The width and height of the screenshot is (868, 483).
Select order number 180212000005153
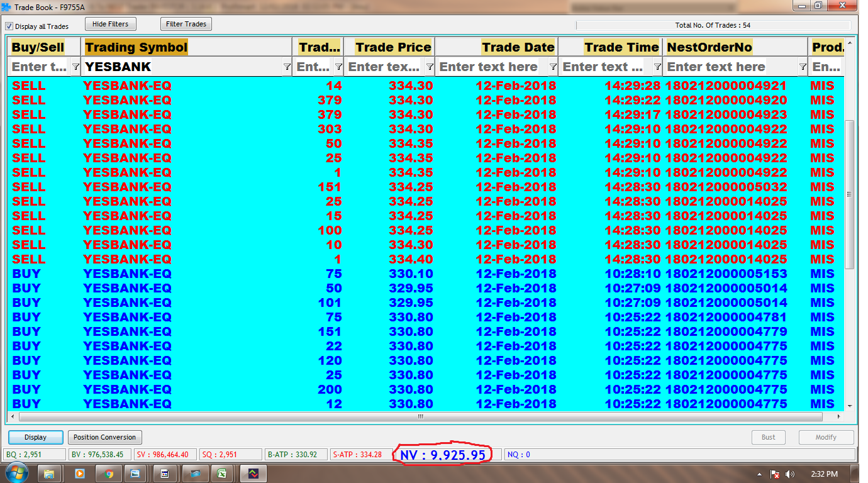(726, 274)
